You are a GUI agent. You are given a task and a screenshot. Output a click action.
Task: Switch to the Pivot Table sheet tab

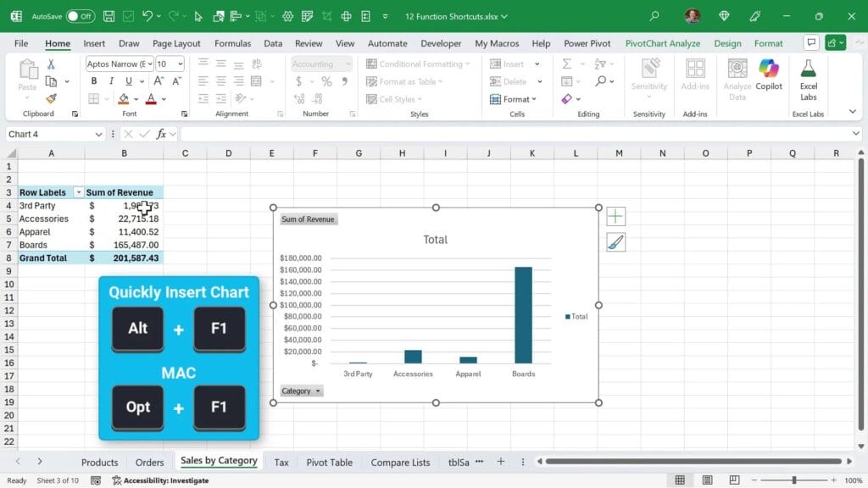329,462
